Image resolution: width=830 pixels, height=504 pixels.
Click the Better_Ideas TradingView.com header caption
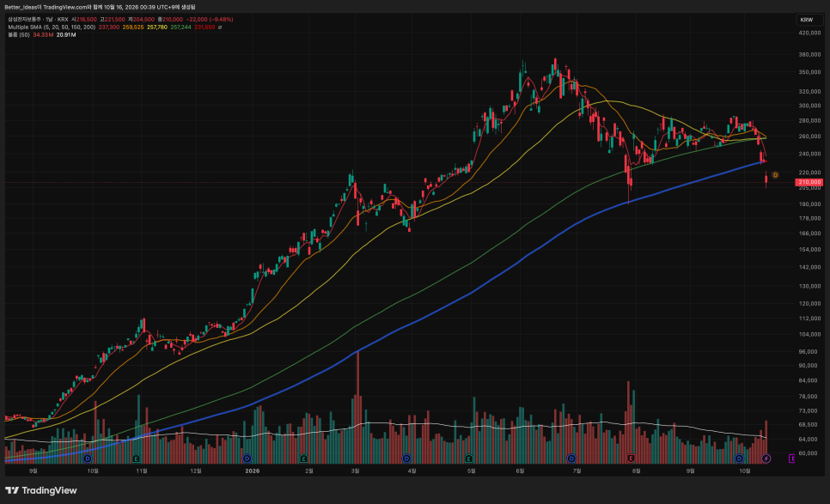click(100, 8)
